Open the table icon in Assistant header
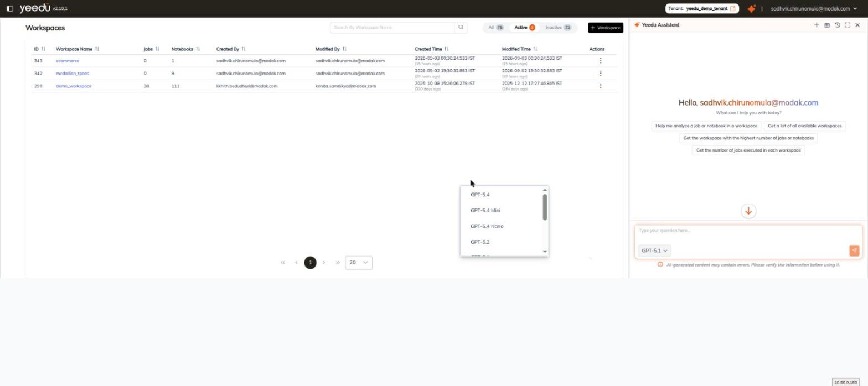868x386 pixels. [x=827, y=25]
